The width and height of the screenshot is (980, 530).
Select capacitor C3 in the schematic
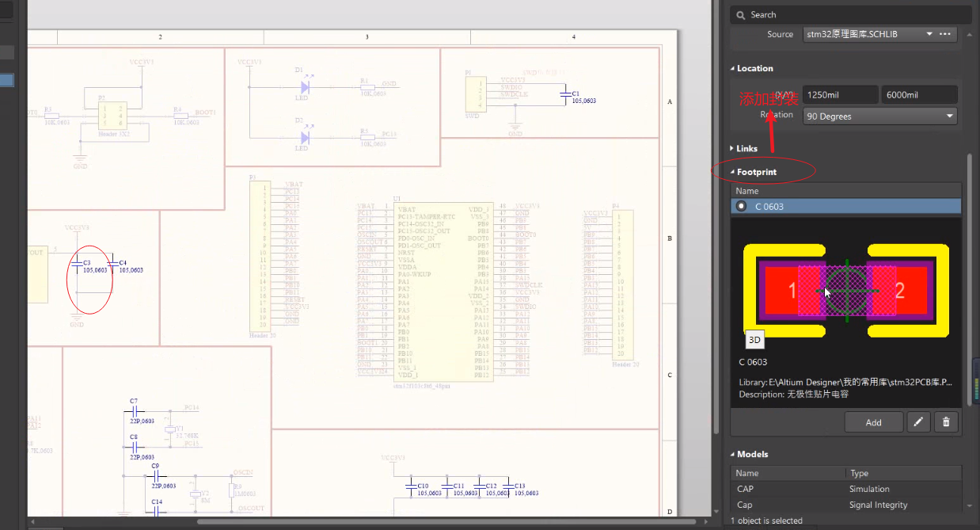pyautogui.click(x=77, y=262)
